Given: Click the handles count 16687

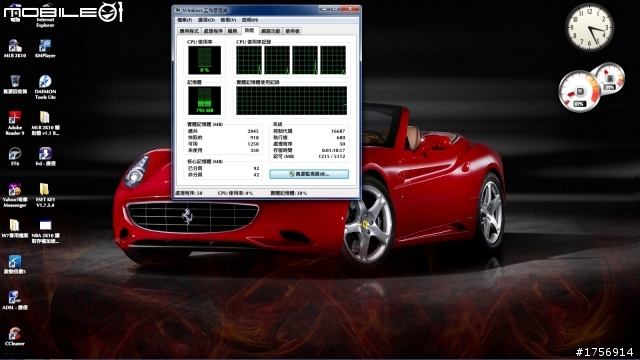Looking at the screenshot, I should click(x=338, y=131).
